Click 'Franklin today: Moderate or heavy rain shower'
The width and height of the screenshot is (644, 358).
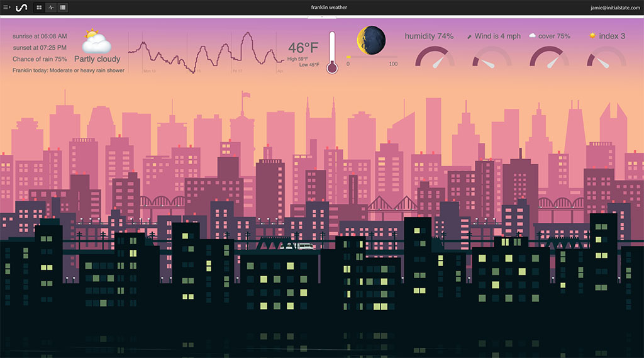[x=69, y=70]
